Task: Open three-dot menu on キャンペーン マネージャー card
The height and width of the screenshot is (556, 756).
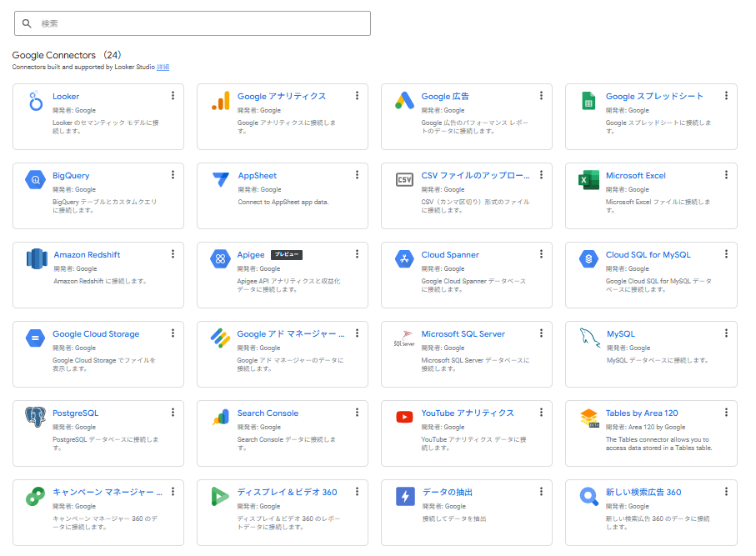Action: 173,491
